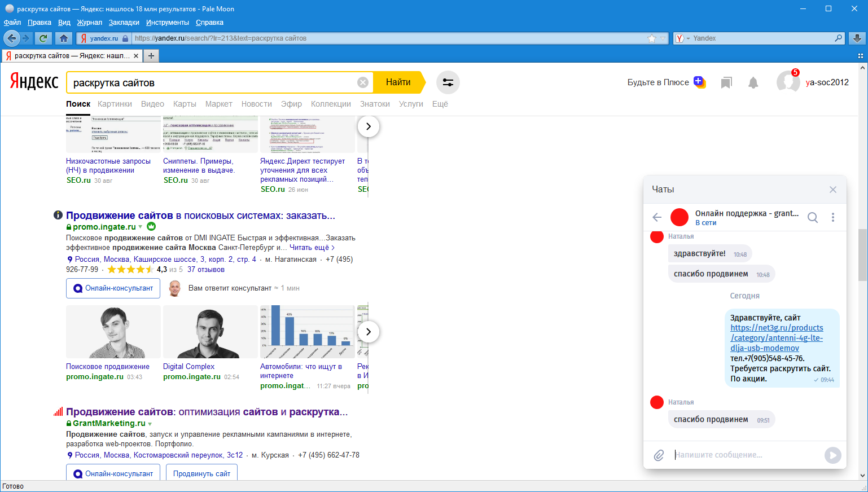Go back using browser back arrow

[11, 38]
